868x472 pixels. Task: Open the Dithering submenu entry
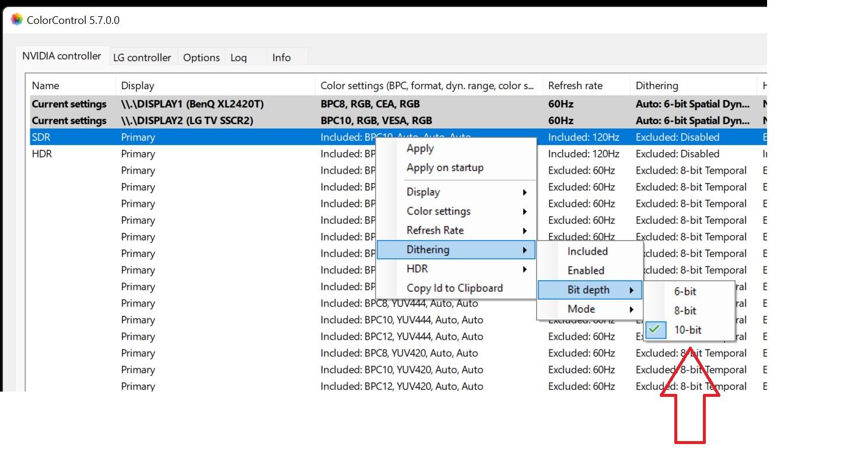pyautogui.click(x=456, y=249)
